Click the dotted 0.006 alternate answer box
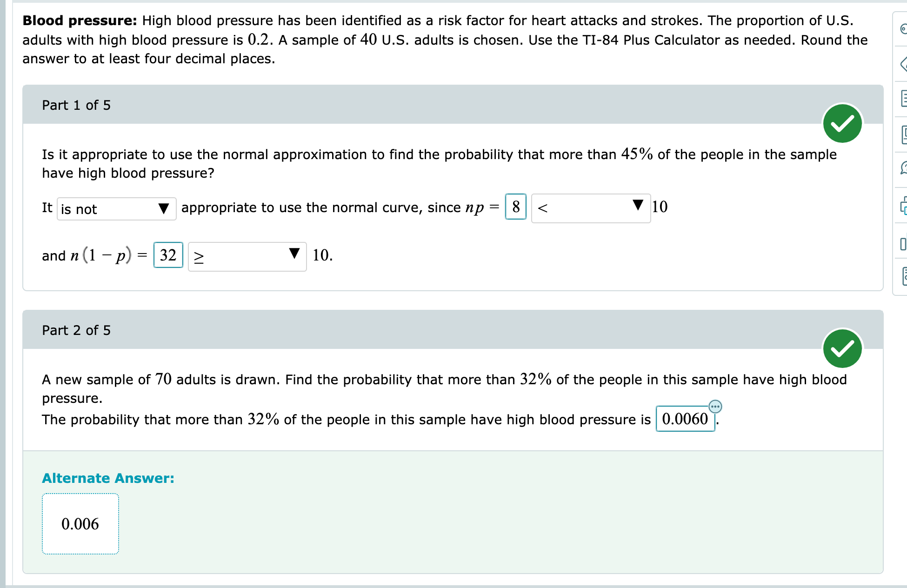The image size is (907, 588). click(x=80, y=524)
